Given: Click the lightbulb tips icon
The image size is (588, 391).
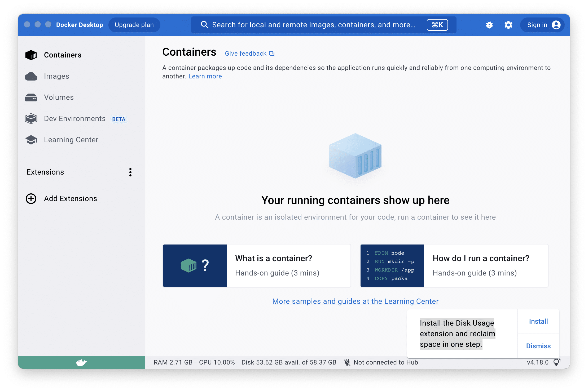Looking at the screenshot, I should pyautogui.click(x=557, y=362).
